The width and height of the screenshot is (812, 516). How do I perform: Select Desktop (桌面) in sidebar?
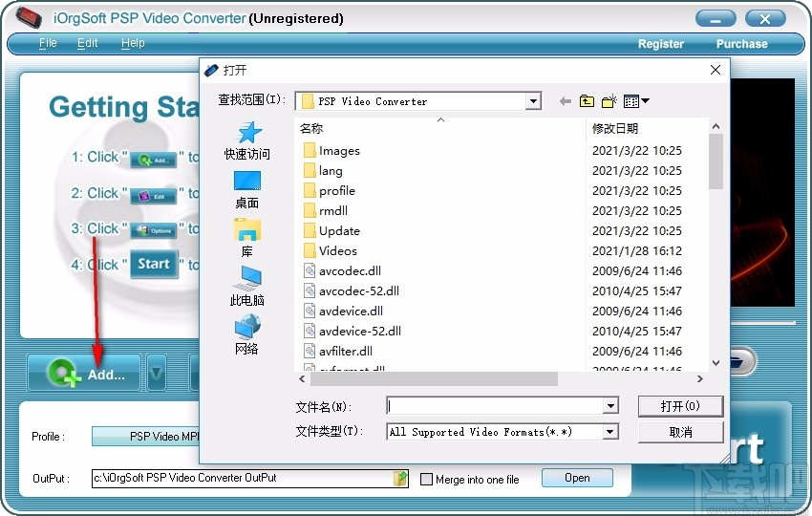247,189
